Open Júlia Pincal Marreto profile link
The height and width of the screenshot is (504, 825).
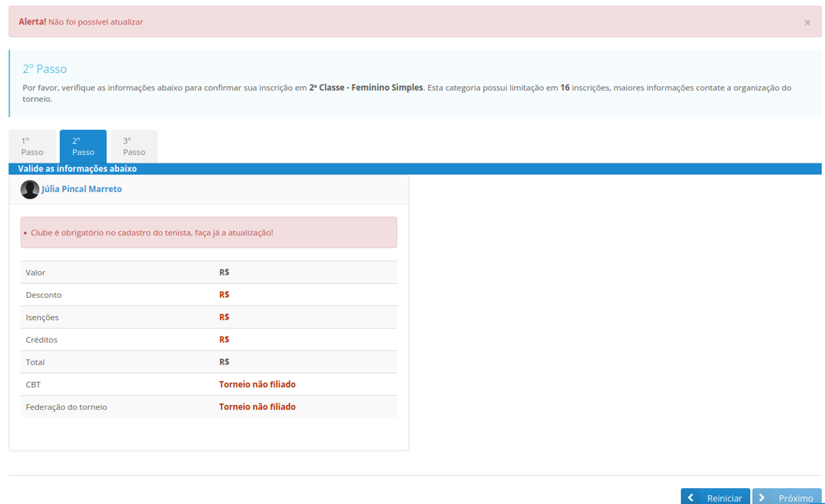tap(82, 189)
